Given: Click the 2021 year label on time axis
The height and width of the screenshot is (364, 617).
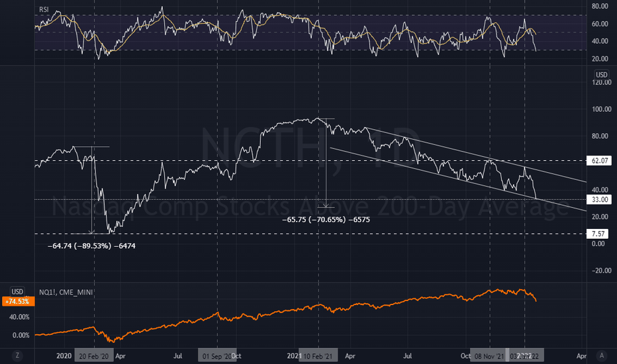Looking at the screenshot, I should [x=293, y=356].
